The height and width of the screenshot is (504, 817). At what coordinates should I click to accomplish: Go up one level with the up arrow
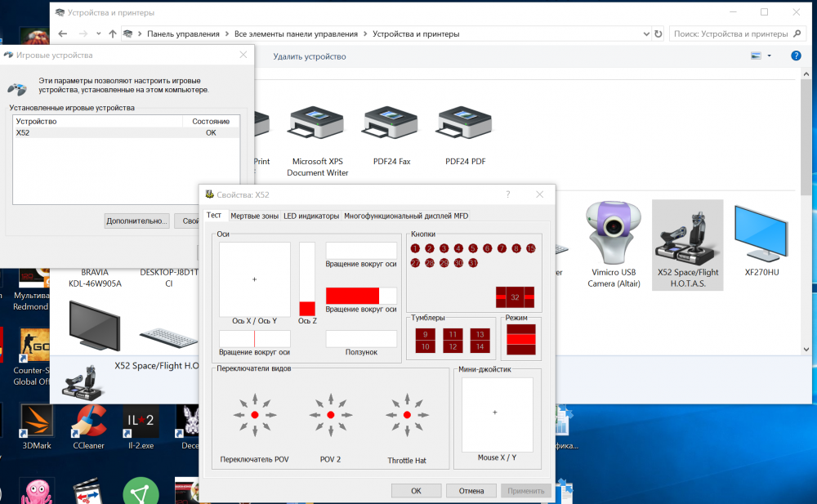[x=113, y=34]
